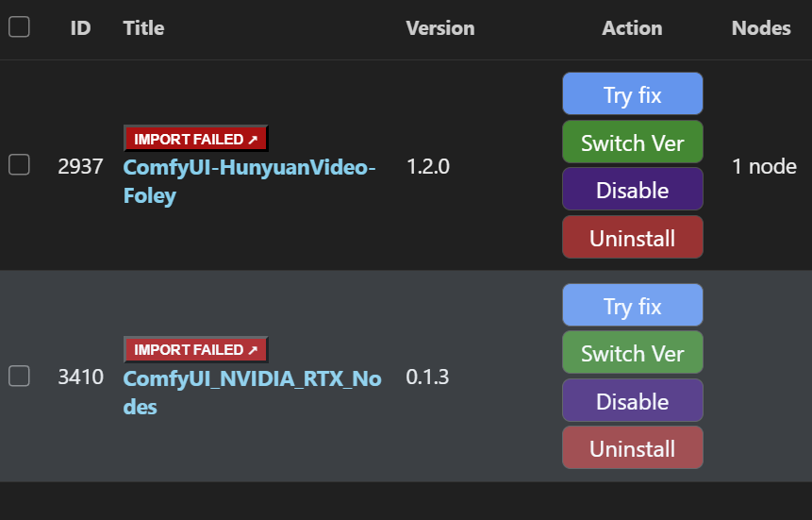812x520 pixels.
Task: Click Try fix for ComfyUI-HunyuanVideo-Foley
Action: (x=632, y=93)
